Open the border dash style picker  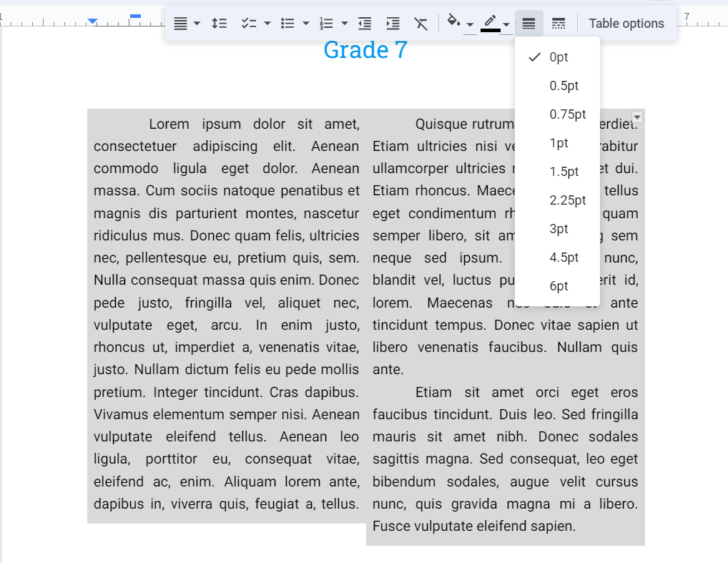pyautogui.click(x=559, y=23)
